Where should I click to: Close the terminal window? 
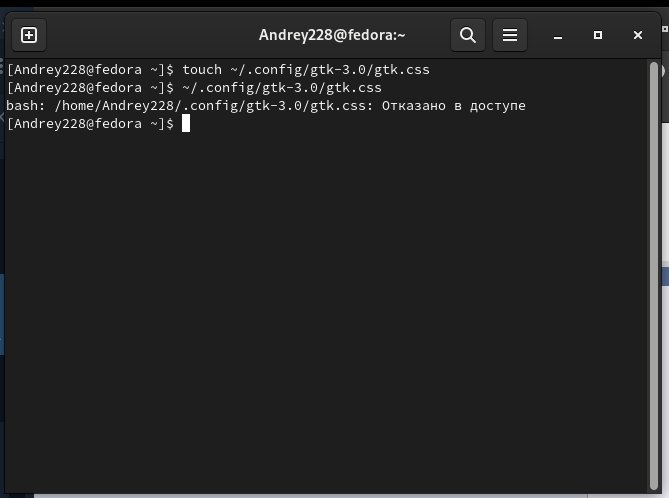[638, 35]
